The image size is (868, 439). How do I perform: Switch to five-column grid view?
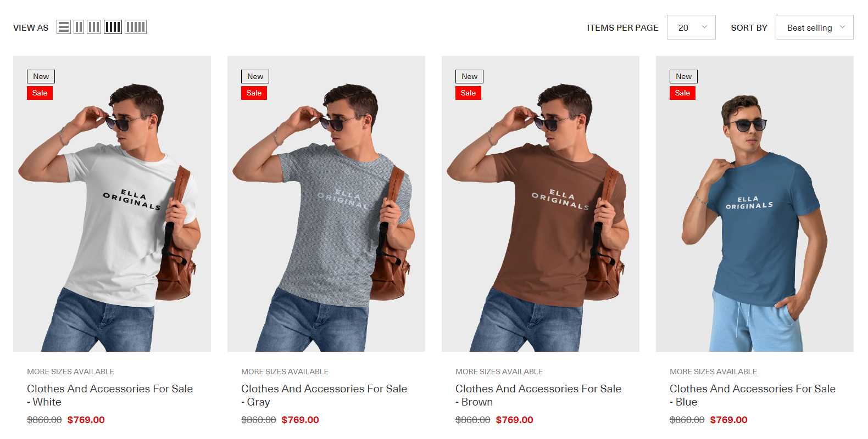click(136, 27)
